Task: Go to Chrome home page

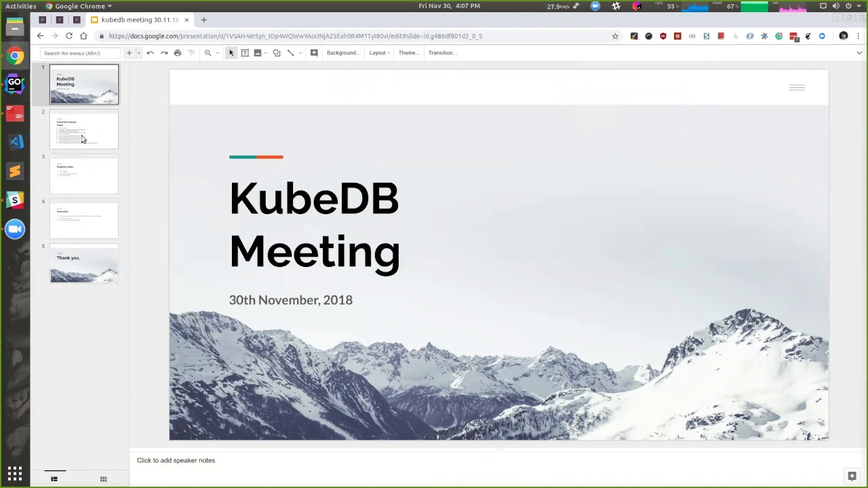Action: click(83, 36)
